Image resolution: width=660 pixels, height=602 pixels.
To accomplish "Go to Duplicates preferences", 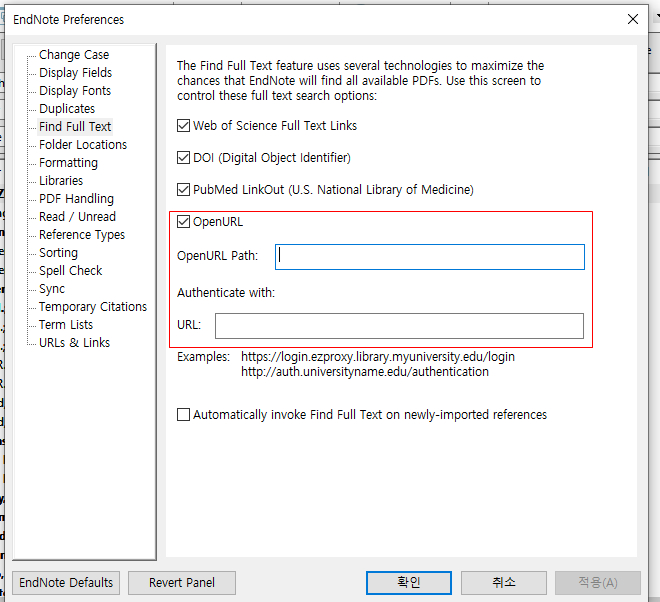I will (x=67, y=109).
